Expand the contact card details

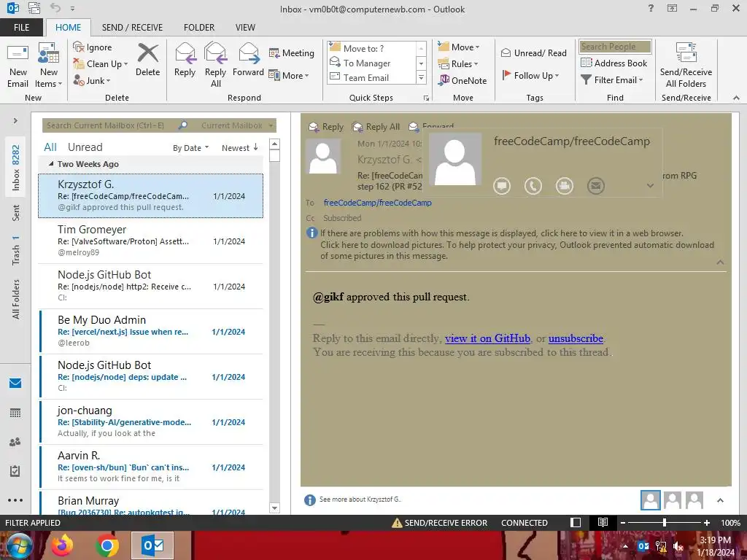[650, 186]
